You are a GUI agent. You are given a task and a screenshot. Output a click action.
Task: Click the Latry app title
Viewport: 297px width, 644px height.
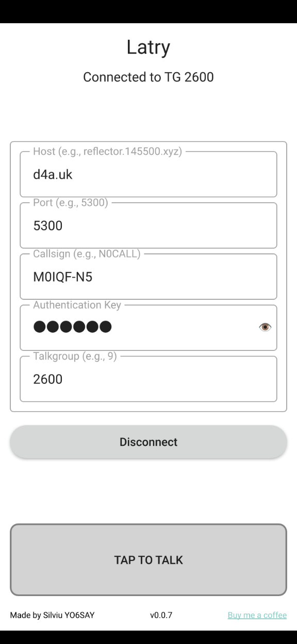pyautogui.click(x=148, y=47)
